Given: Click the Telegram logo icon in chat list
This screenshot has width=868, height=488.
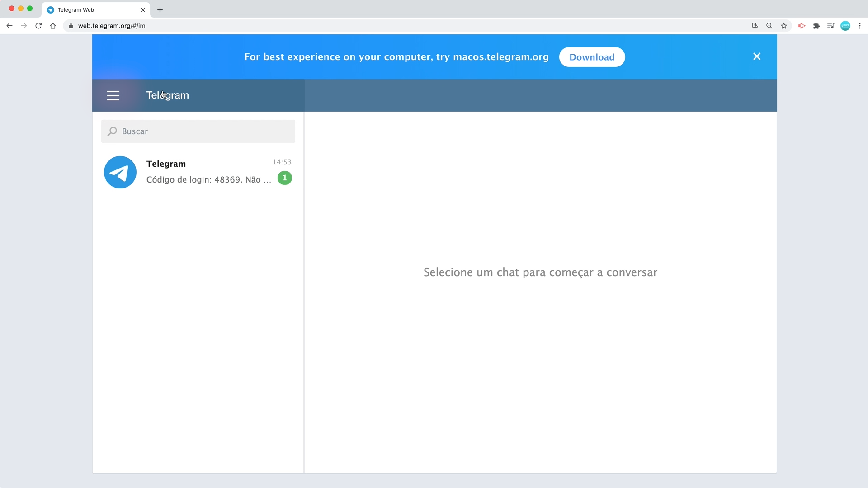Looking at the screenshot, I should 120,172.
